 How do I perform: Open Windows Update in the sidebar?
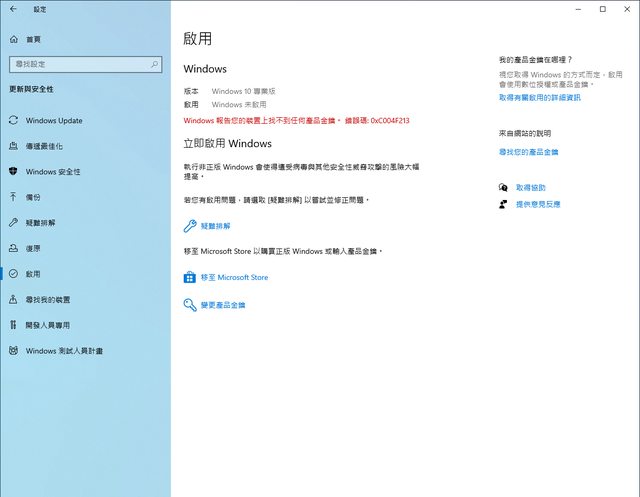coord(54,121)
